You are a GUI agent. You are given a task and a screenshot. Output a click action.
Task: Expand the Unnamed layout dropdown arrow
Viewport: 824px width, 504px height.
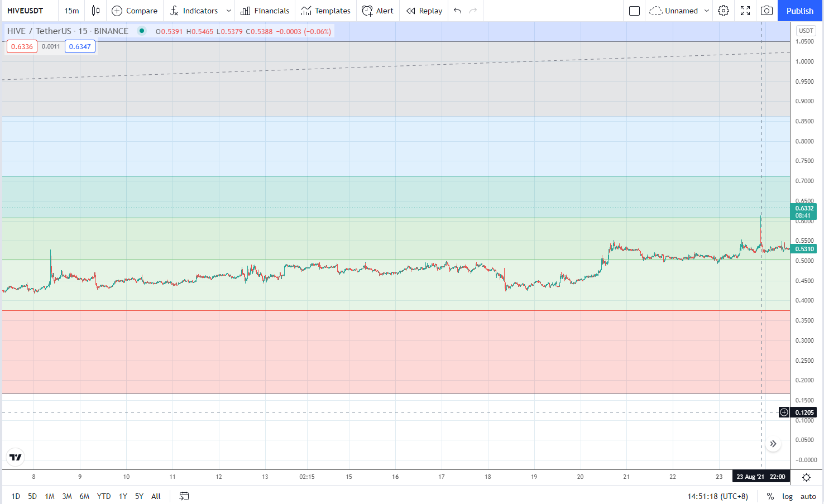point(707,11)
